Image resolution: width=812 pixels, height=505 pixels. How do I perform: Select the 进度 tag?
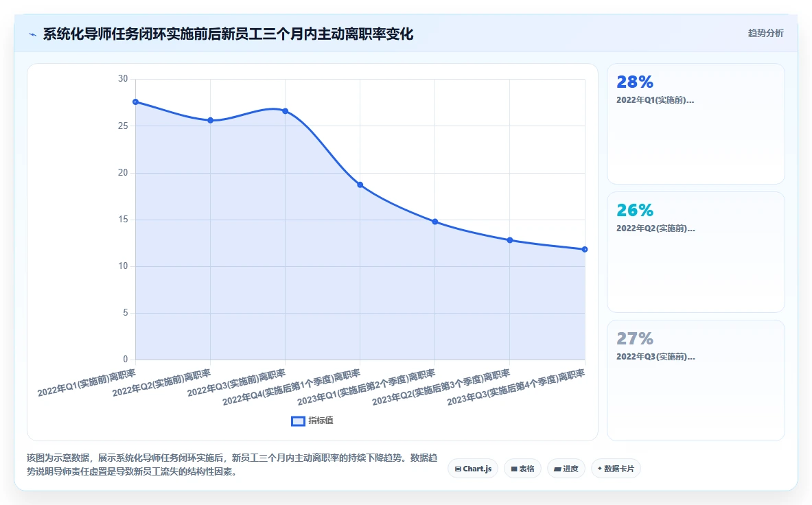tap(566, 469)
